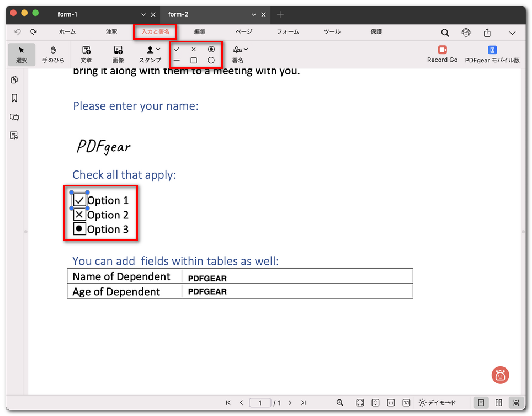Click the Record Go icon
The height and width of the screenshot is (416, 532).
tap(442, 50)
